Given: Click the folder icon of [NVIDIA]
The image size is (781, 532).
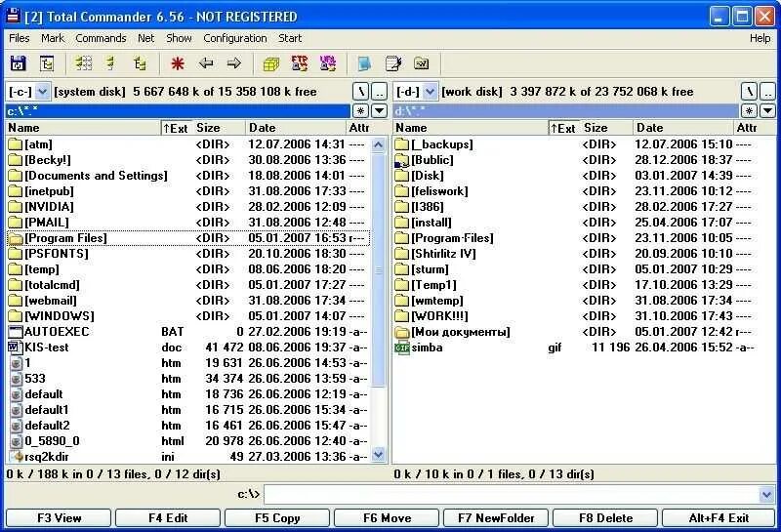Looking at the screenshot, I should coord(16,207).
